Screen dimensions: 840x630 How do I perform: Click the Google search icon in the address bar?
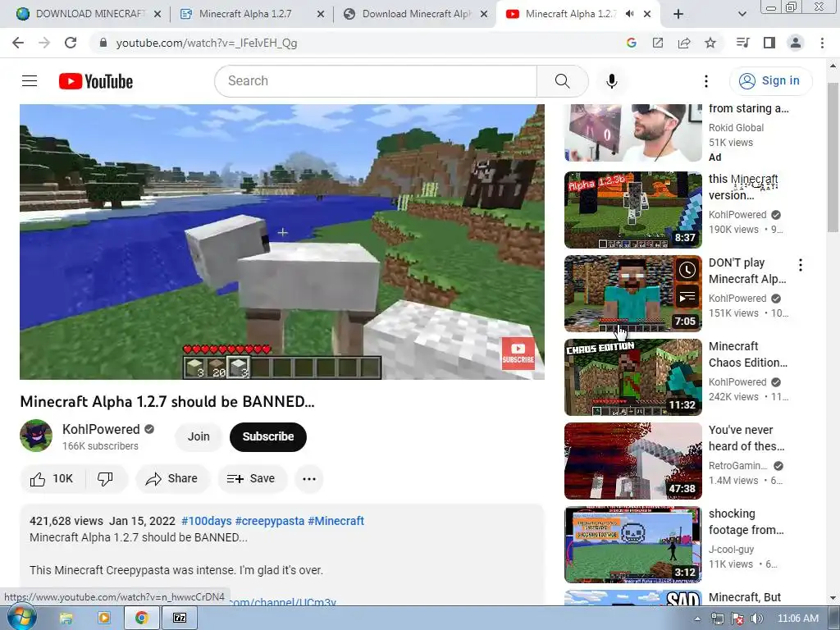point(631,43)
